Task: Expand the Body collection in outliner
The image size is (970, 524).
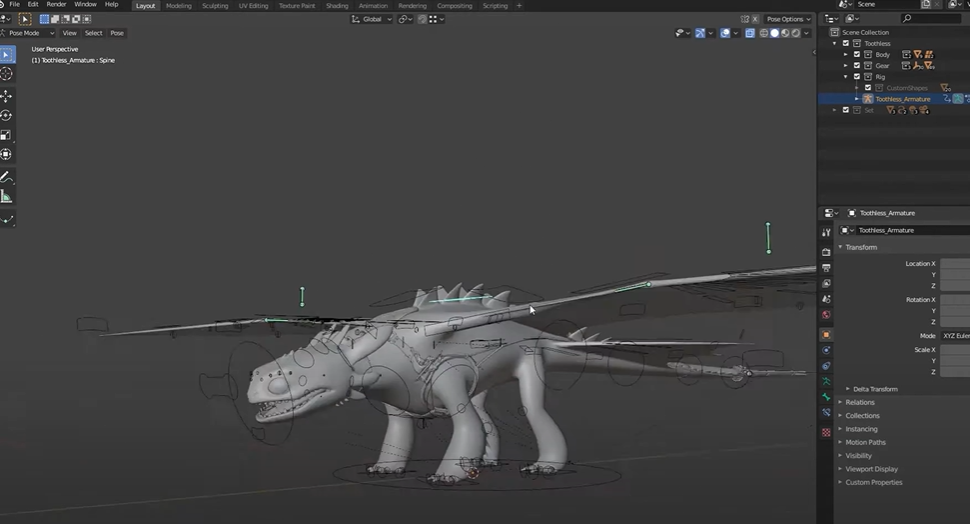Action: (846, 54)
